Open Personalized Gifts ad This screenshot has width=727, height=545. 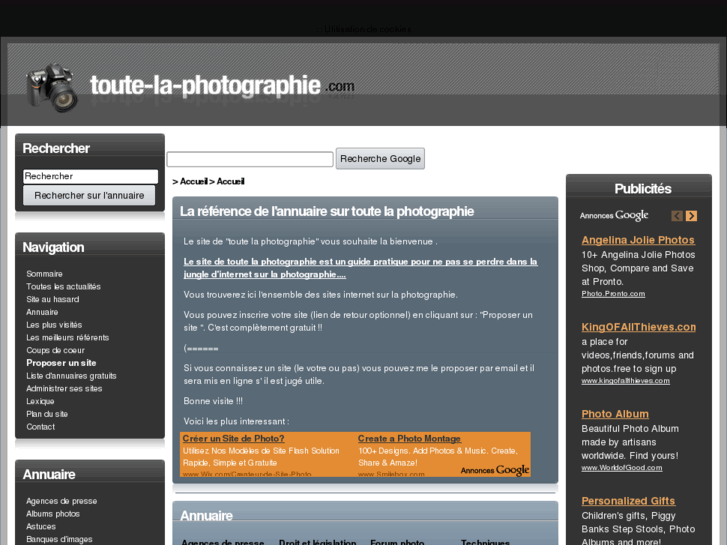pyautogui.click(x=628, y=501)
